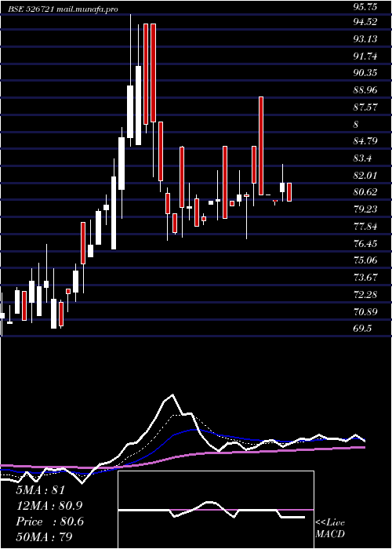392x549 pixels.
Task: Click the 82.01 price axis label
Action: [365, 175]
